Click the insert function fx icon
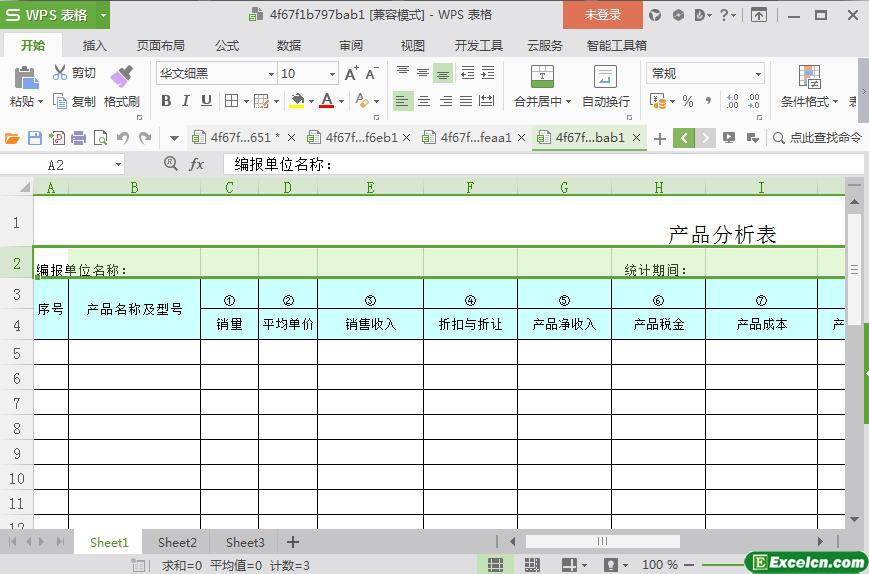Viewport: 869px width, 574px height. click(197, 164)
